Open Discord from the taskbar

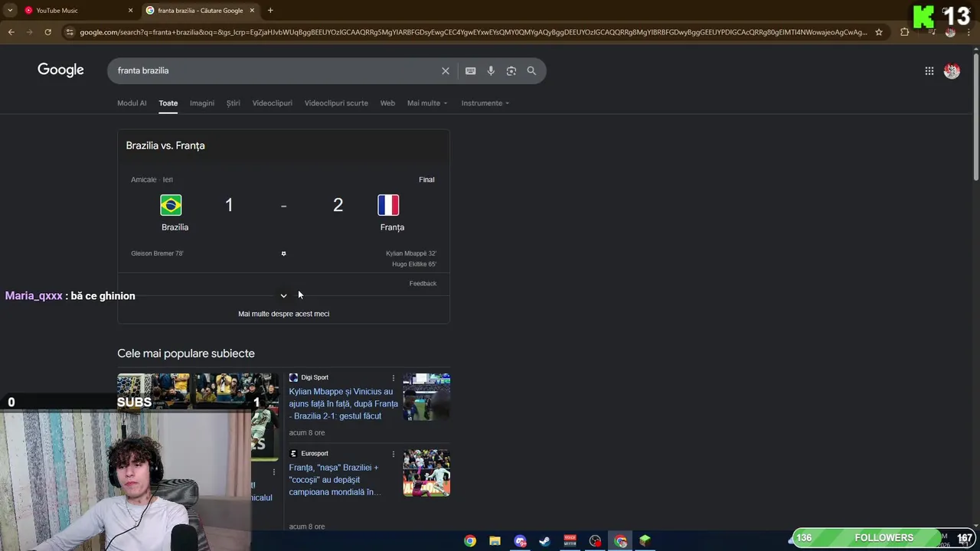tap(520, 541)
